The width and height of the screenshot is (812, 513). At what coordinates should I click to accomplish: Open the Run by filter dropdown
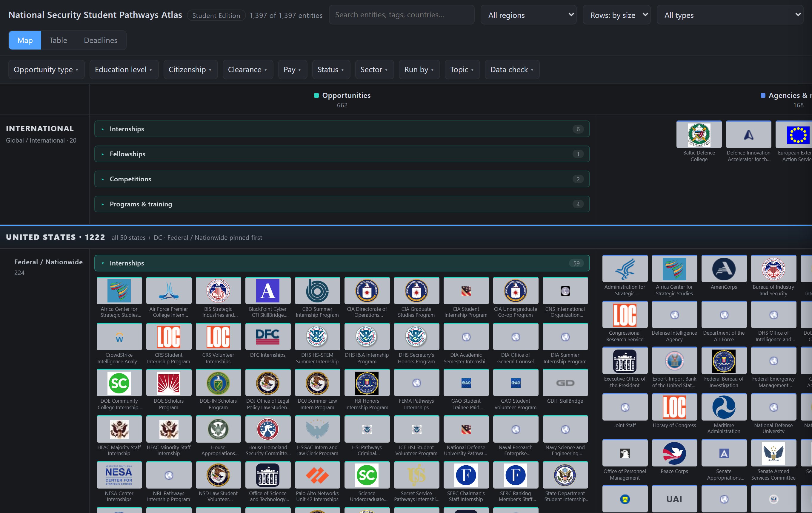coord(419,70)
